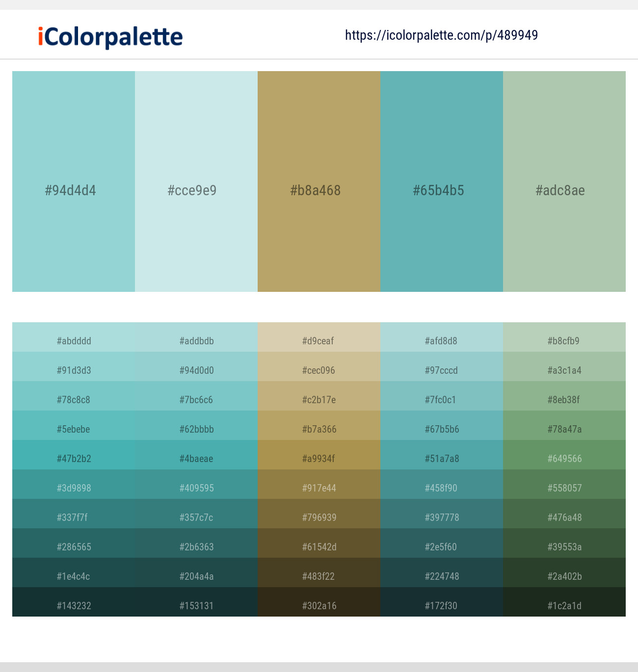Select the #302a16 dark brown shade
Screen dimensions: 638x672
pyautogui.click(x=319, y=602)
